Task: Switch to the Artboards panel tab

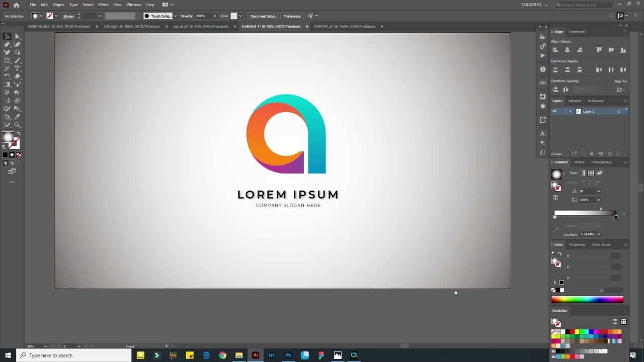Action: coord(595,101)
